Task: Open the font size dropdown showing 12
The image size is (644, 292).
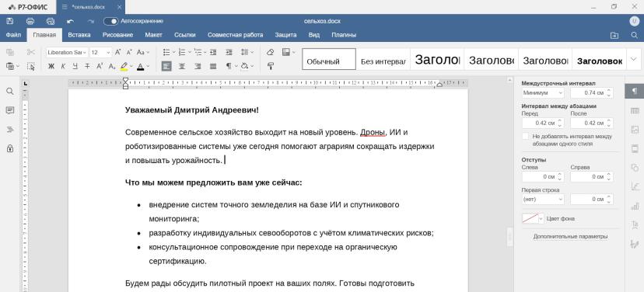Action: (100, 53)
